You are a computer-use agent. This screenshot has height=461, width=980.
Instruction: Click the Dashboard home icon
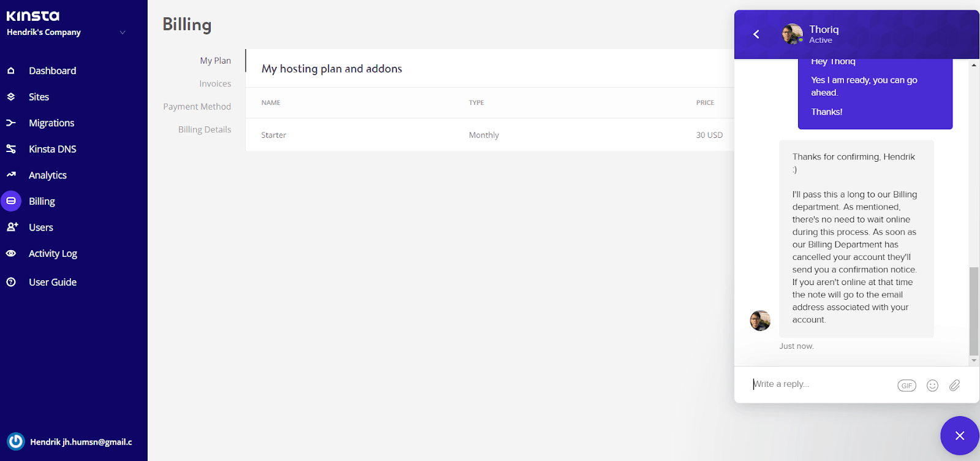coord(11,70)
